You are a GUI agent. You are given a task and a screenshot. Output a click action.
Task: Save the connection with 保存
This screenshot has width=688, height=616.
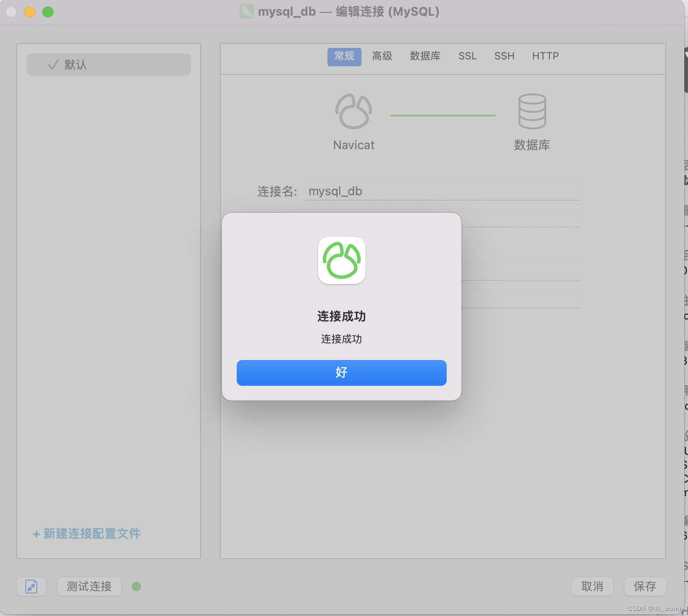(x=645, y=587)
